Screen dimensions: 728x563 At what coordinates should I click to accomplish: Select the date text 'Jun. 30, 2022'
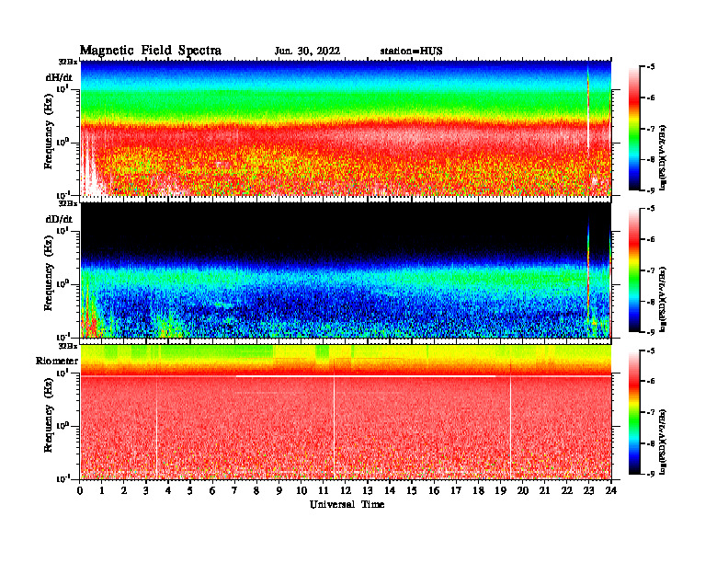tap(307, 52)
